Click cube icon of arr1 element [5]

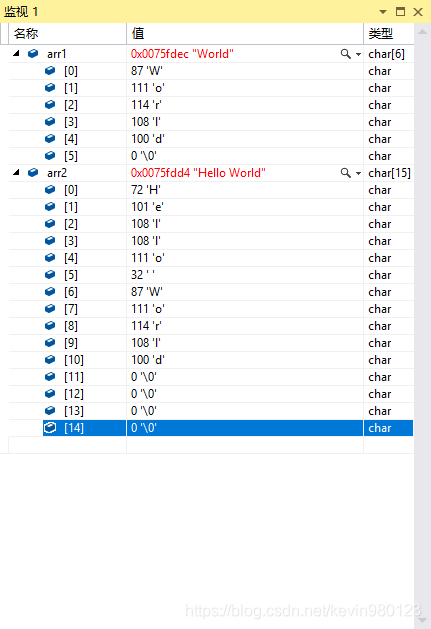[x=50, y=156]
